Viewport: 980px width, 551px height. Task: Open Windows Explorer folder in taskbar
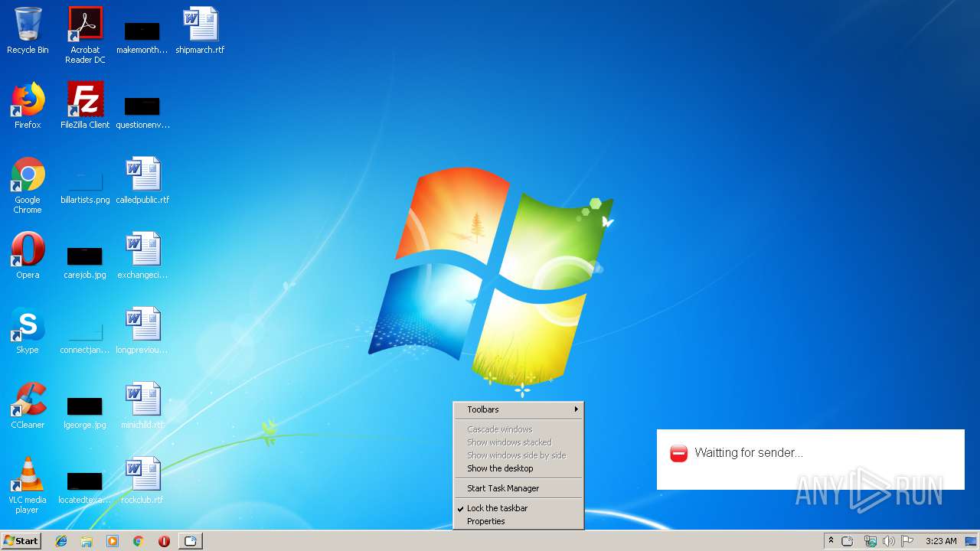coord(87,541)
